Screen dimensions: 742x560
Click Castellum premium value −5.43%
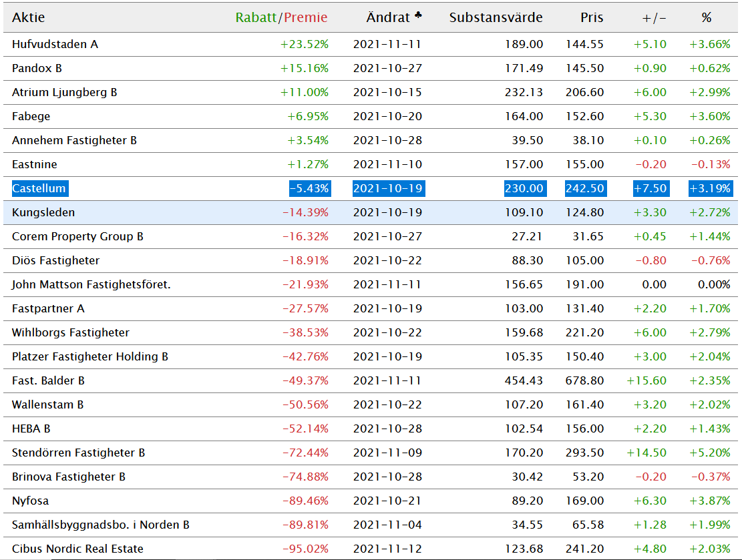click(310, 188)
